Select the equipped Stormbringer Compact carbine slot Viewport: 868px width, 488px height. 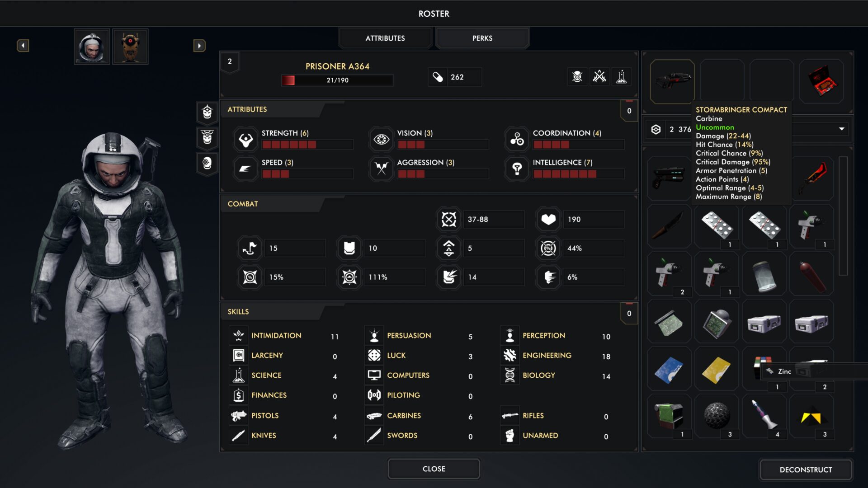coord(672,81)
